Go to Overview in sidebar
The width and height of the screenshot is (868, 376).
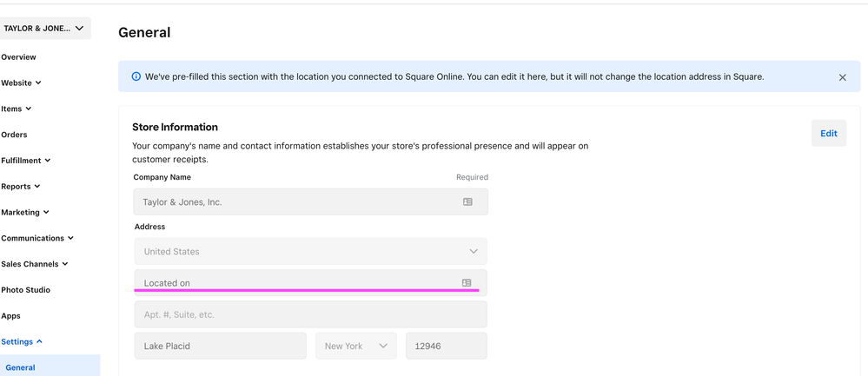coord(19,57)
